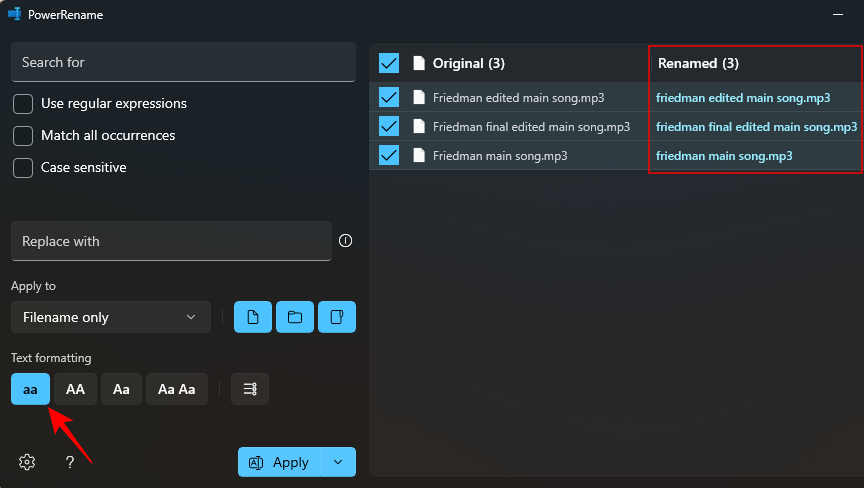Select capitalize each word 'Aa Aa' button
Screen dimensions: 864x488
[177, 389]
